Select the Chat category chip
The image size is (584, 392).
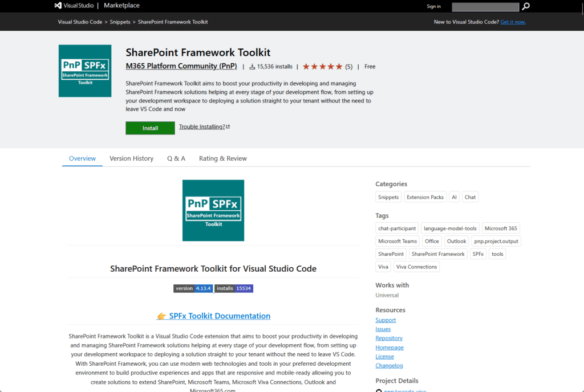click(x=470, y=197)
